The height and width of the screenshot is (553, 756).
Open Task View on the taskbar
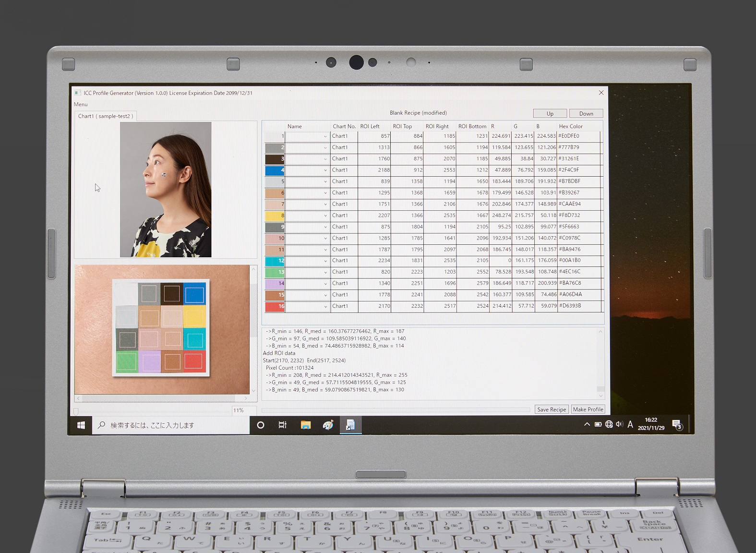pos(283,425)
